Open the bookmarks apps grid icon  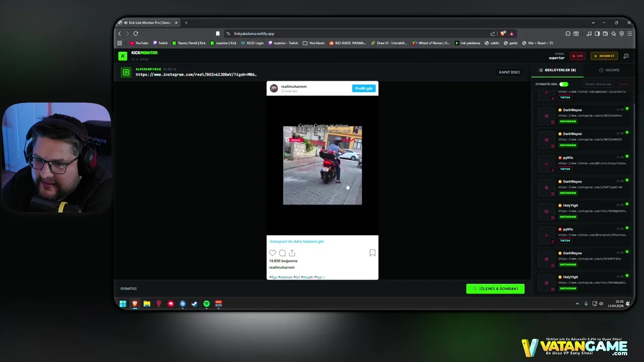[x=120, y=43]
